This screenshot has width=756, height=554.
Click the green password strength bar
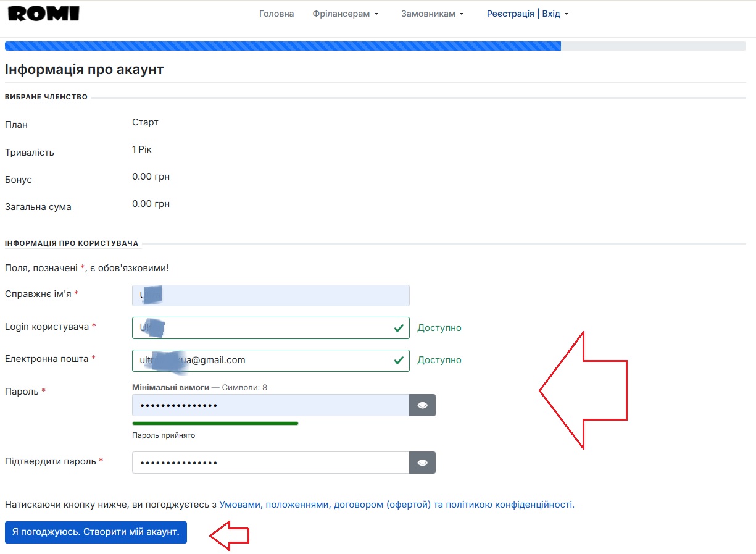point(215,423)
